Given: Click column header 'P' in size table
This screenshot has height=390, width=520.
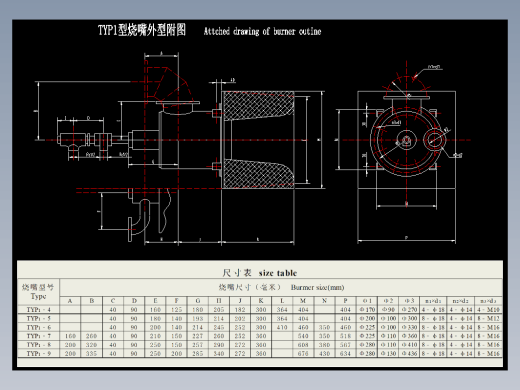Looking at the screenshot, I should pyautogui.click(x=345, y=301).
